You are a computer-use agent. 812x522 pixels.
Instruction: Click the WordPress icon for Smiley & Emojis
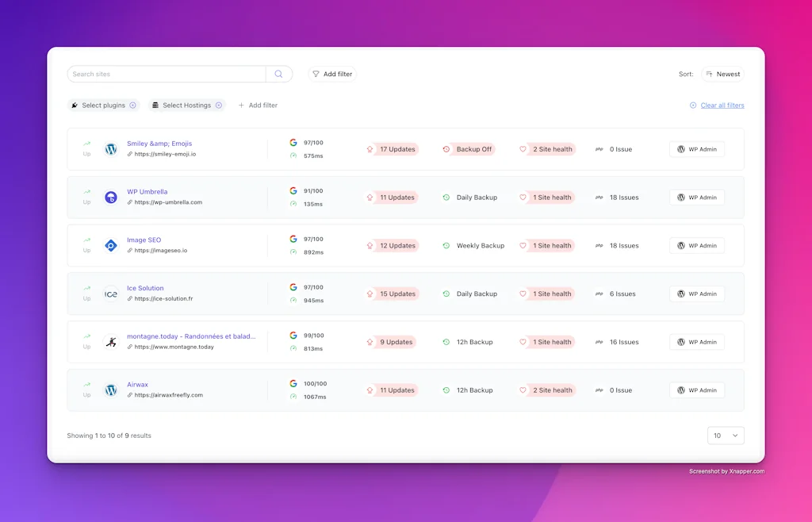110,148
